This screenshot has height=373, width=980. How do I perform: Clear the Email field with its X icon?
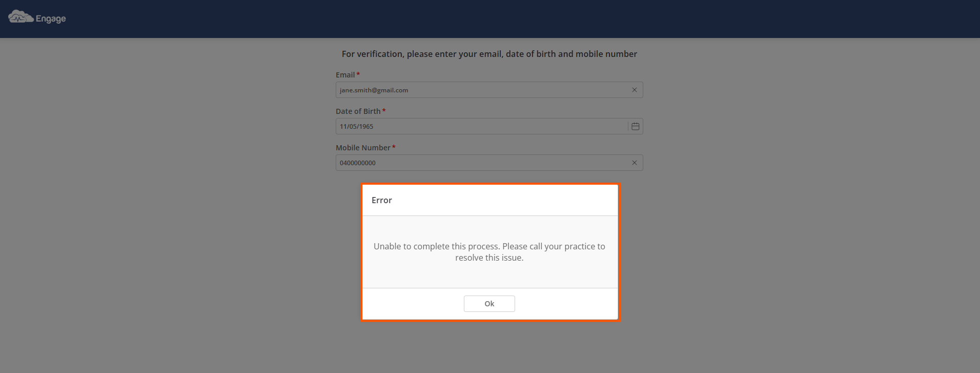tap(634, 90)
